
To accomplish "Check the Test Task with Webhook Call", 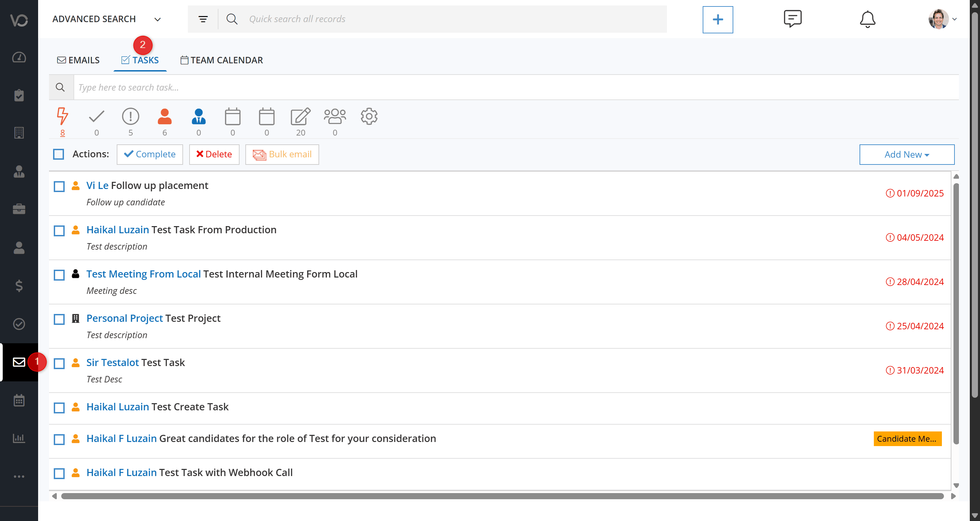I will pyautogui.click(x=59, y=473).
